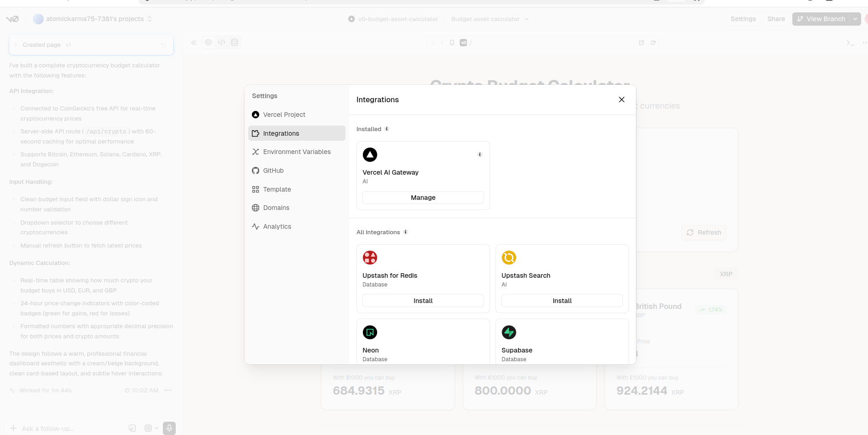Go forward in preview navigation
The image size is (868, 435).
click(442, 43)
